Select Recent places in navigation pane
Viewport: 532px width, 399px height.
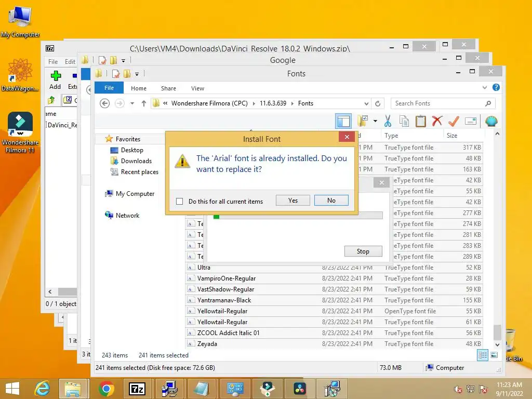click(x=139, y=171)
